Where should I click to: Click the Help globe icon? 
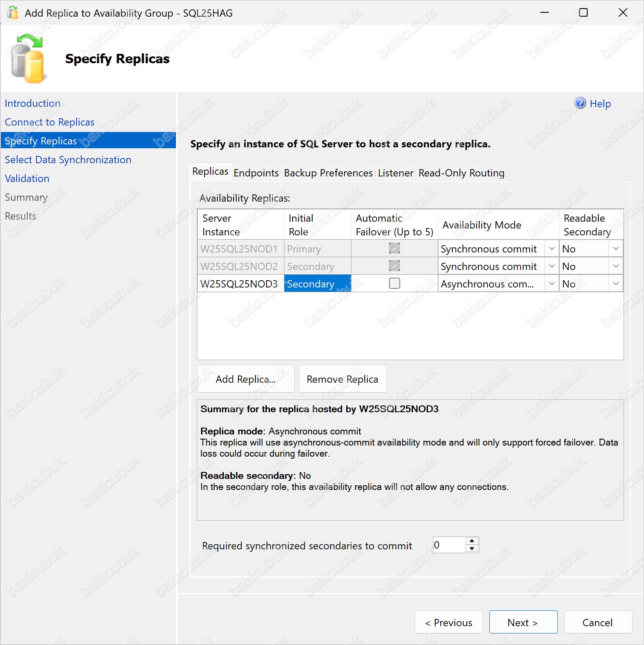(580, 103)
